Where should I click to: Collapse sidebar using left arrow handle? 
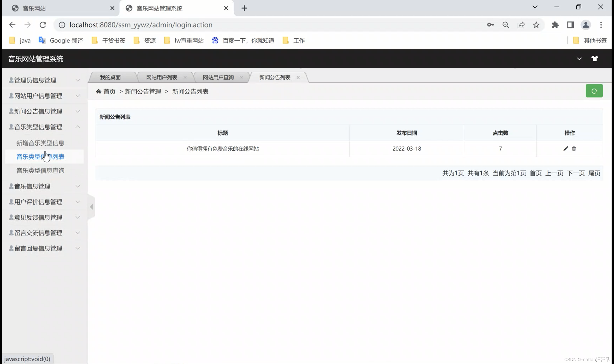click(x=91, y=207)
